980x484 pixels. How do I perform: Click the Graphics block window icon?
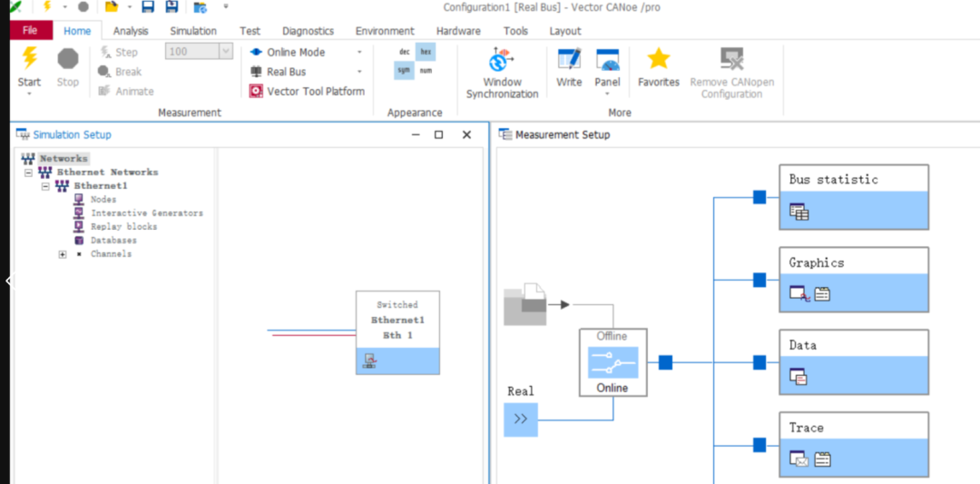[800, 293]
